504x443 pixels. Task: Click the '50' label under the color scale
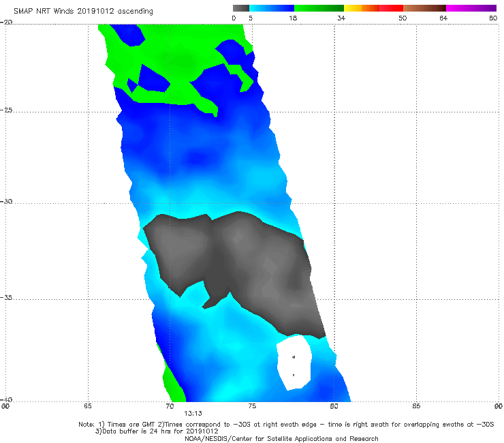click(x=403, y=18)
